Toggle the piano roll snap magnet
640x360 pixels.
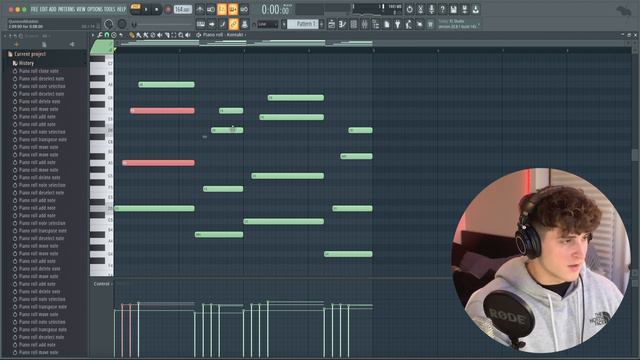[x=107, y=36]
